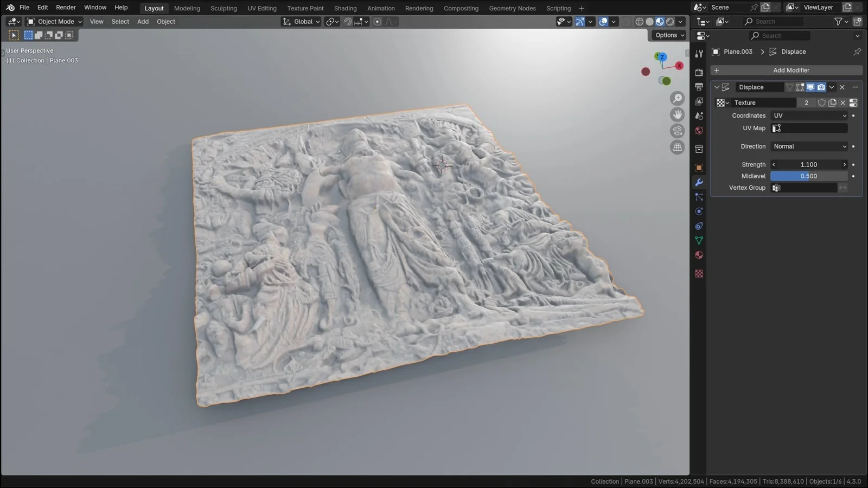868x488 pixels.
Task: Open the Render menu
Action: (x=66, y=7)
